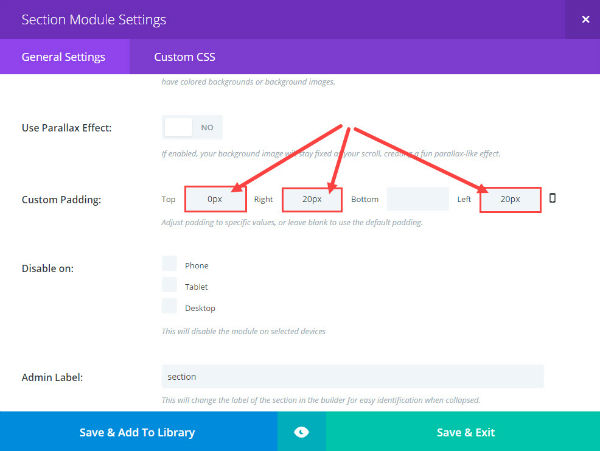
Task: Click the eye preview icon
Action: point(301,432)
